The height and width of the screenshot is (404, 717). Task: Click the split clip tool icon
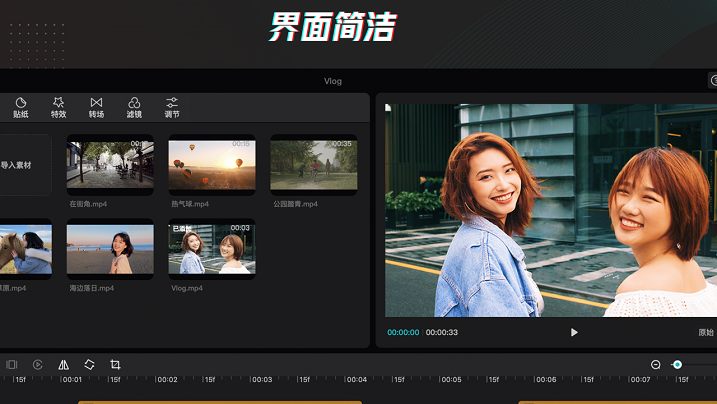pos(12,365)
